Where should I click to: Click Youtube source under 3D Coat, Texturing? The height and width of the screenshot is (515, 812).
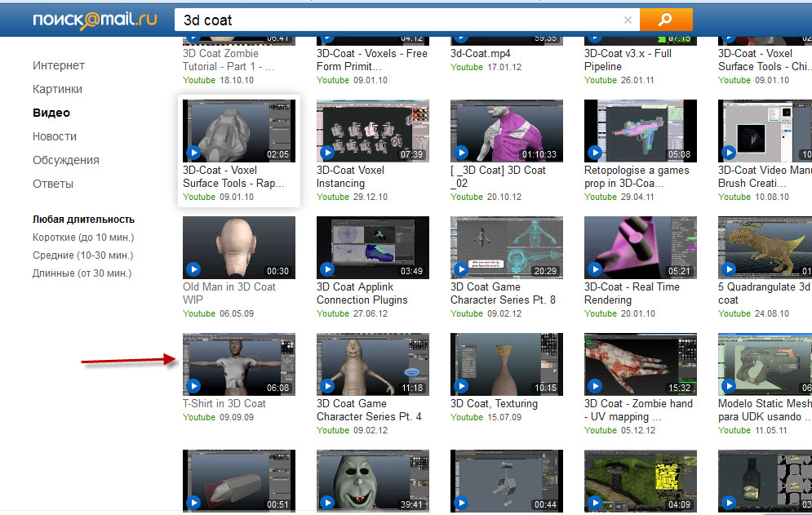467,418
